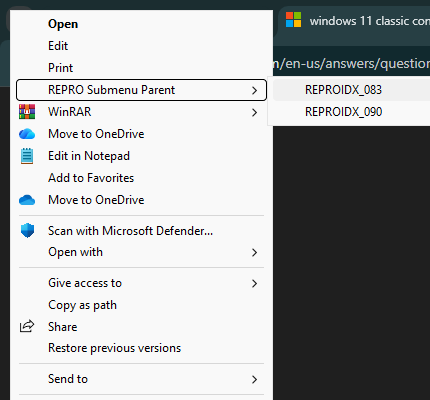The image size is (430, 400).
Task: Click Move to OneDrive below Add to Favorites
Action: click(x=96, y=200)
